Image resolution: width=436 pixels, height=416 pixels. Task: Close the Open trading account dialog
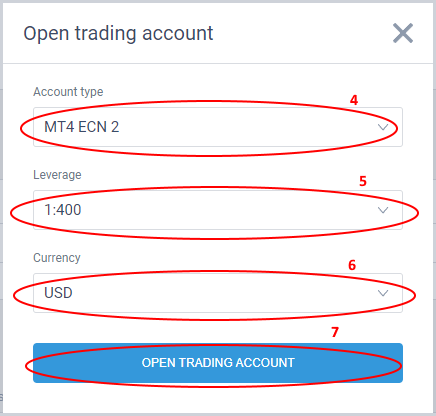pyautogui.click(x=403, y=33)
